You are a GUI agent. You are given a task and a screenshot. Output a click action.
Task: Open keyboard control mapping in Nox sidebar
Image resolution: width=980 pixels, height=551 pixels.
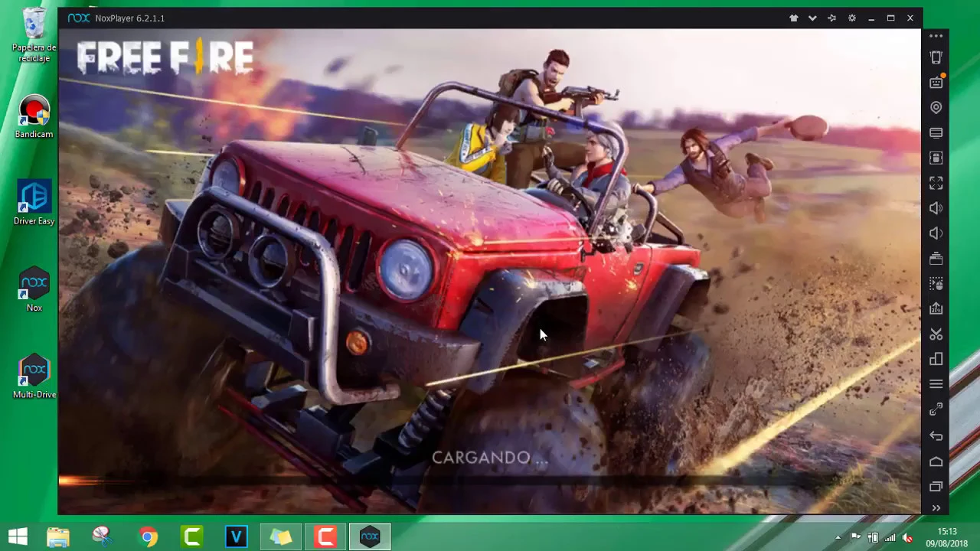[x=936, y=82]
